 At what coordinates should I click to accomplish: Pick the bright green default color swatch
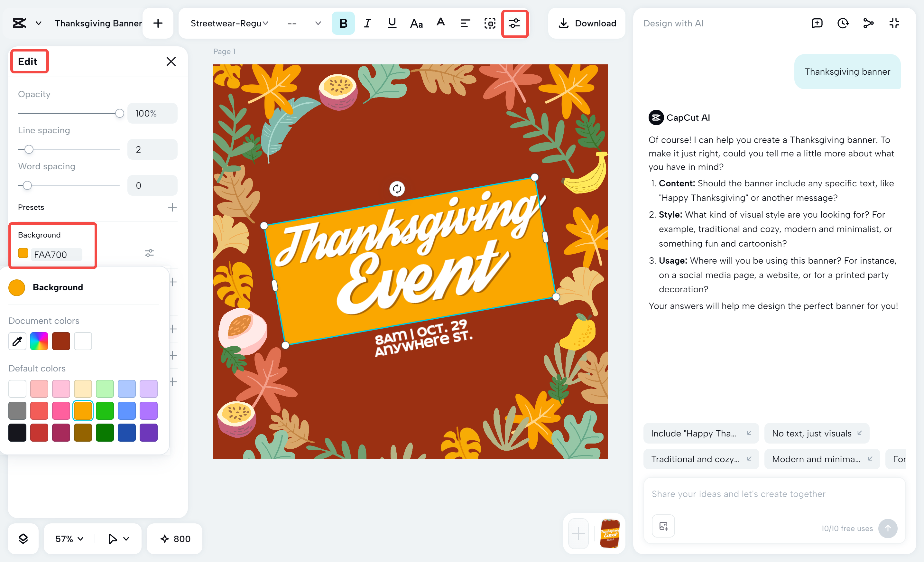coord(105,410)
